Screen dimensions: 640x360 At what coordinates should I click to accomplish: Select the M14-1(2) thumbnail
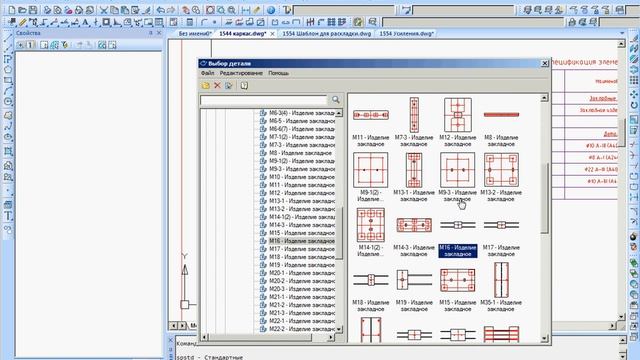click(x=371, y=225)
